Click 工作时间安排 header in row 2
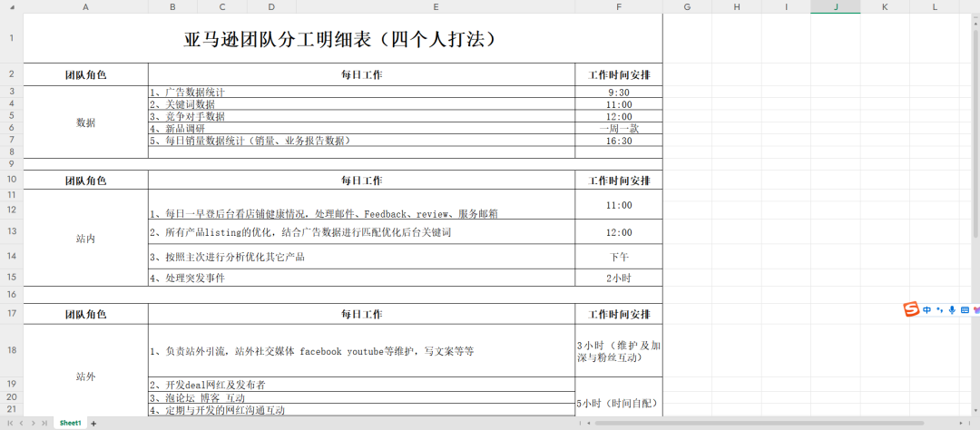This screenshot has width=980, height=430. [619, 74]
